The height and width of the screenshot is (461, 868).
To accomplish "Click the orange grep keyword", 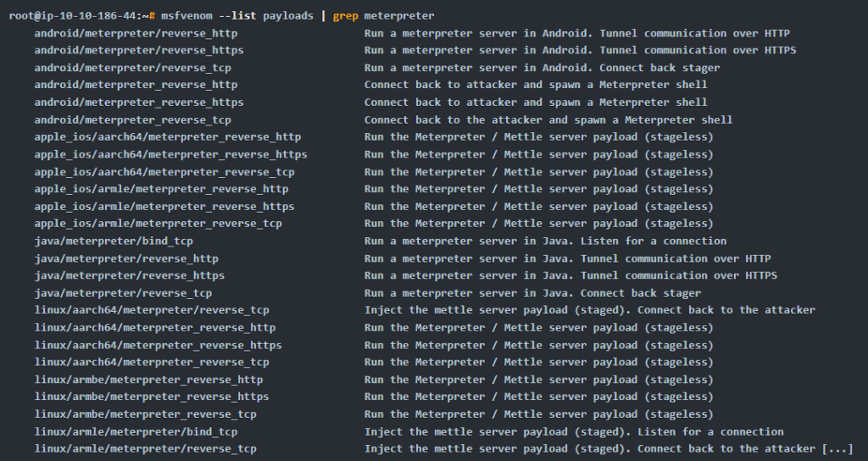I will 346,16.
